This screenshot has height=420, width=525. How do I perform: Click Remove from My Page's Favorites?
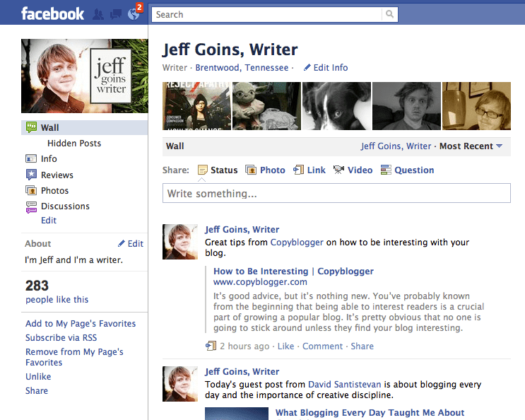point(74,356)
